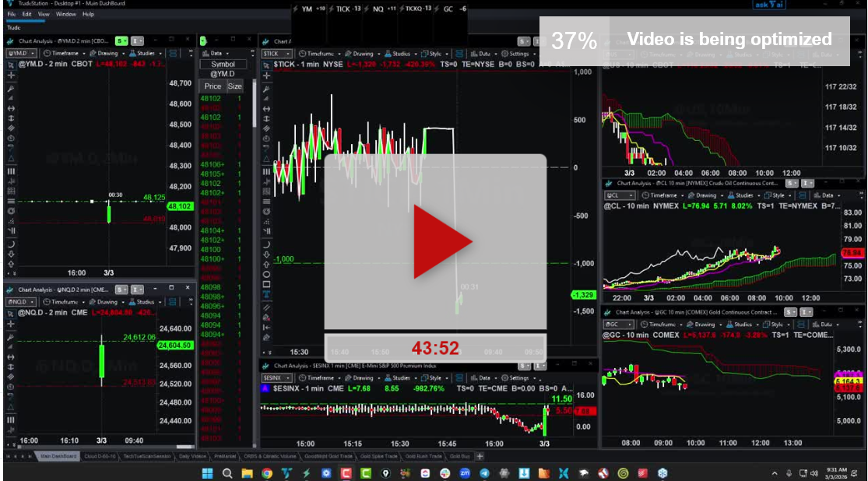
Task: Select pointer tool in @YM.D chart toolbar
Action: tap(11, 65)
